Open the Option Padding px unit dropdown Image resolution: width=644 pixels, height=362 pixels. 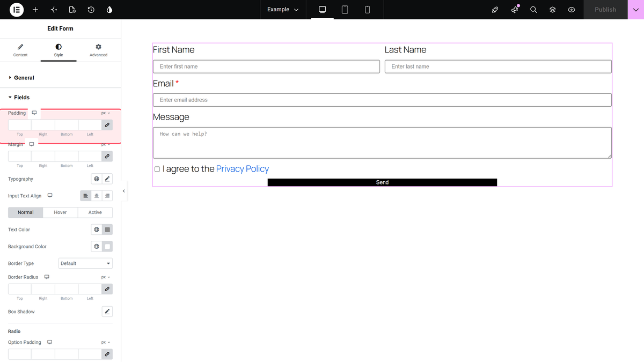click(106, 342)
